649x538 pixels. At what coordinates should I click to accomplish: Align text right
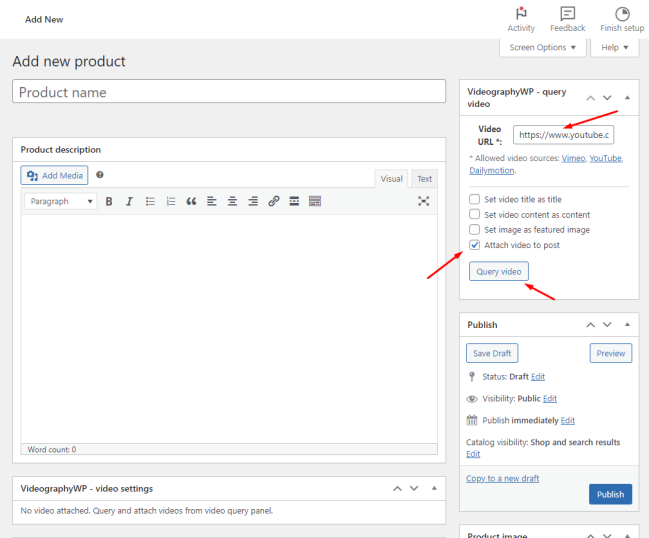pyautogui.click(x=253, y=202)
